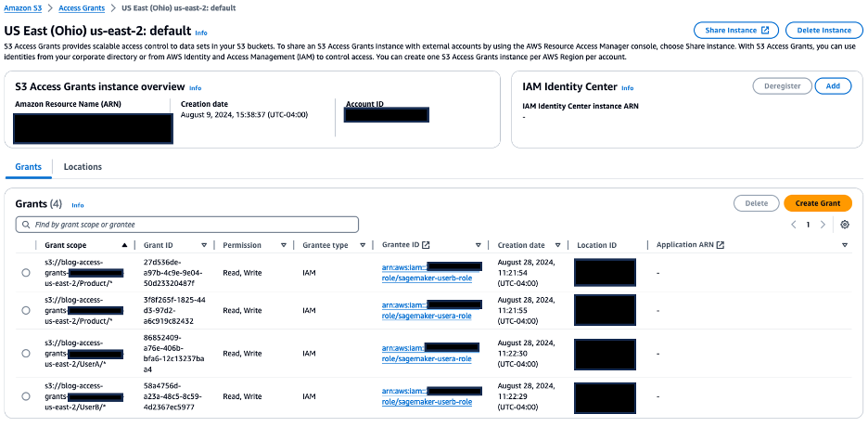
Task: Click Share instance button
Action: [736, 30]
